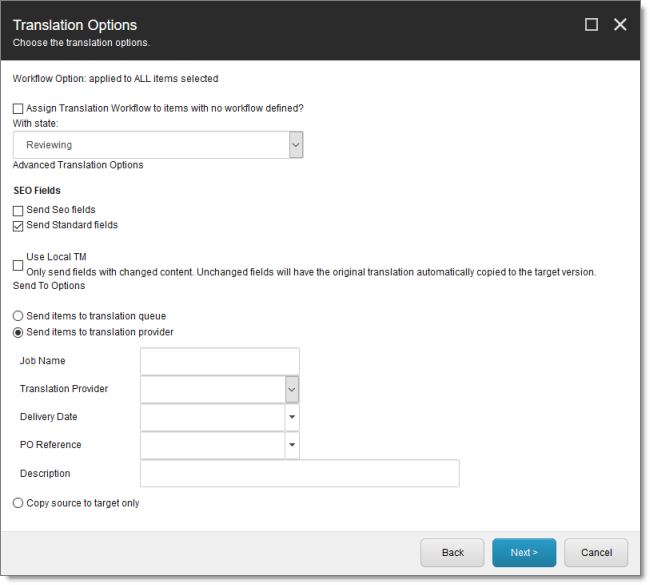Open the With state Reviewing dropdown
The image size is (650, 585).
tap(158, 145)
